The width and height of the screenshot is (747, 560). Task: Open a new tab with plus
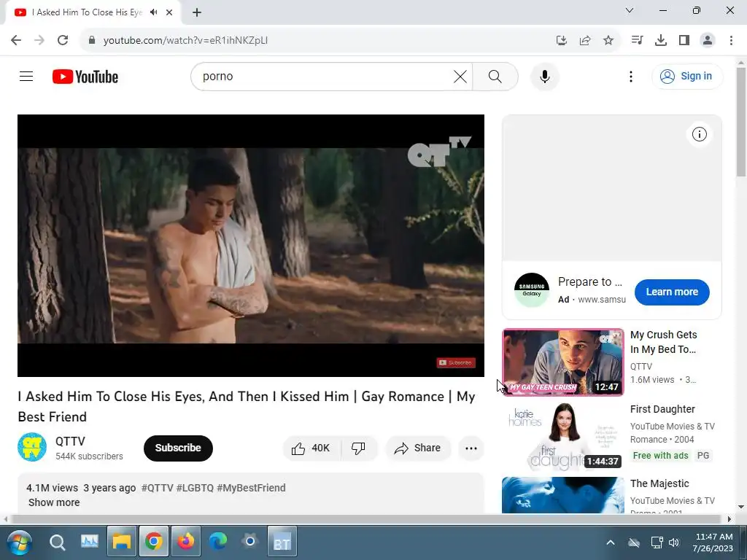pyautogui.click(x=197, y=12)
